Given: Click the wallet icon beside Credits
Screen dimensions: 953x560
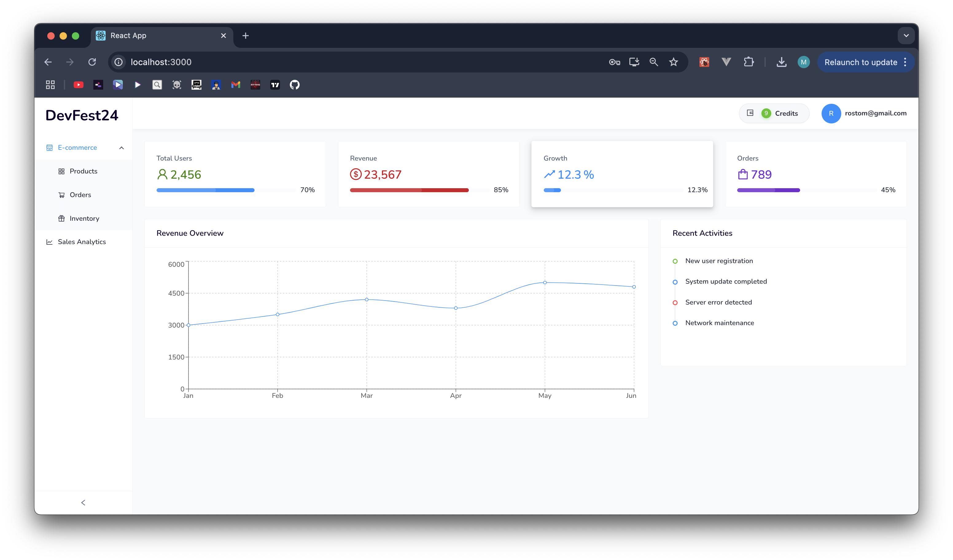Looking at the screenshot, I should (750, 113).
